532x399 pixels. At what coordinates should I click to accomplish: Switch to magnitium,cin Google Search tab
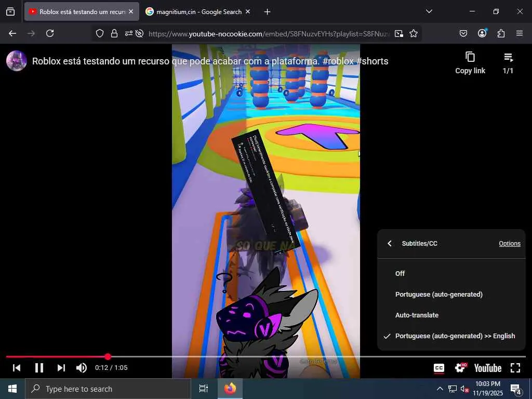[199, 11]
